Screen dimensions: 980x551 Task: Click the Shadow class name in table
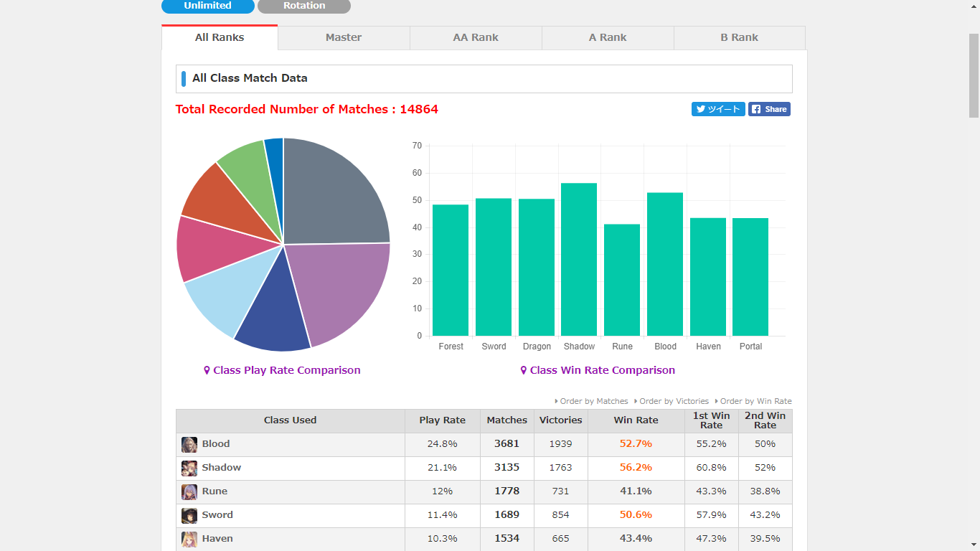[x=222, y=468]
